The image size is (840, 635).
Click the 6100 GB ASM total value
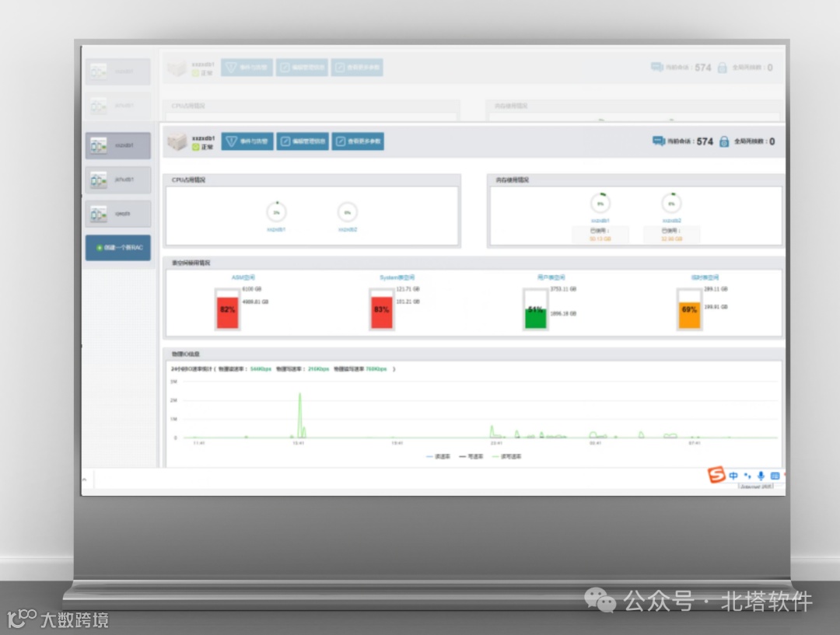click(x=252, y=289)
